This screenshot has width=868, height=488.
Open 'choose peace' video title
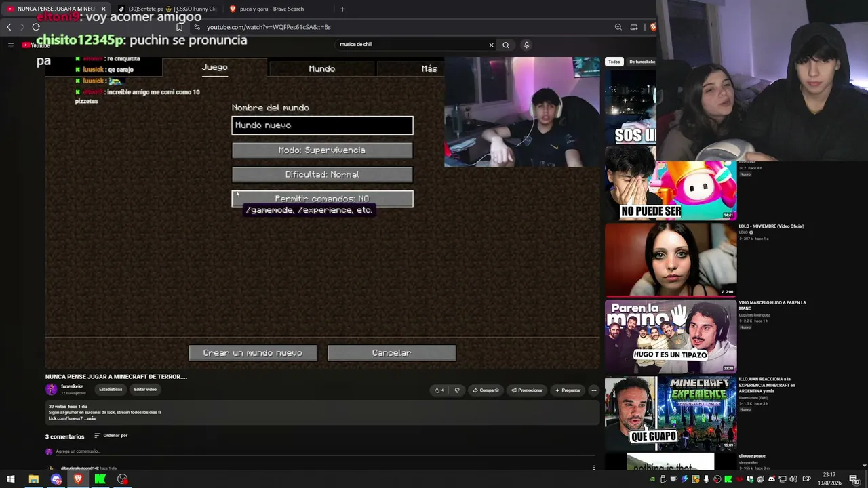pyautogui.click(x=752, y=456)
